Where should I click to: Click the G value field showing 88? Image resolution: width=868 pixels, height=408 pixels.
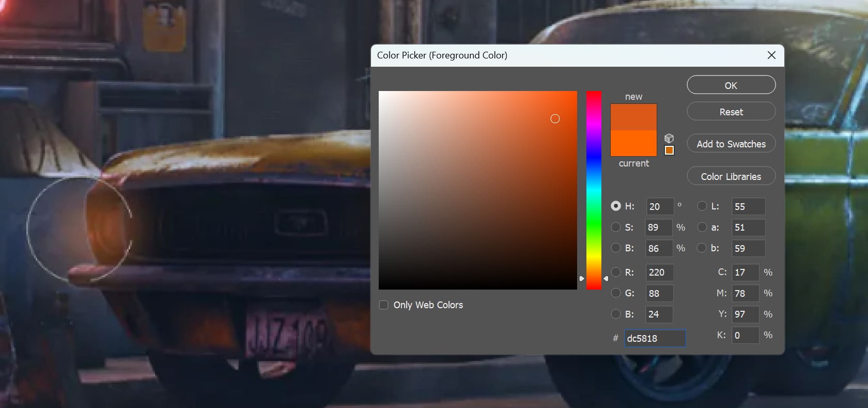click(660, 293)
